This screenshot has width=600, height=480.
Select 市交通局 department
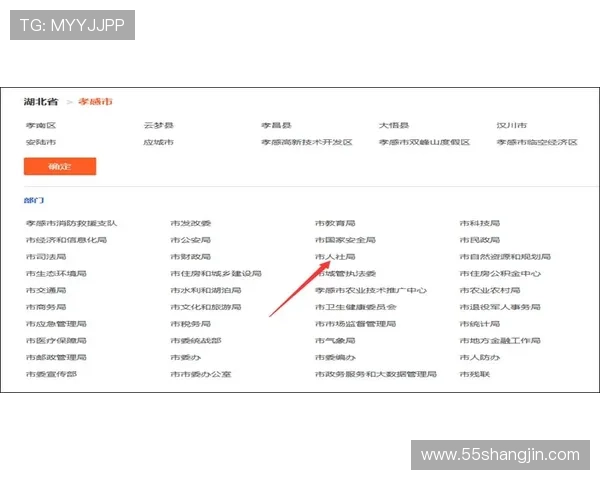tap(46, 290)
